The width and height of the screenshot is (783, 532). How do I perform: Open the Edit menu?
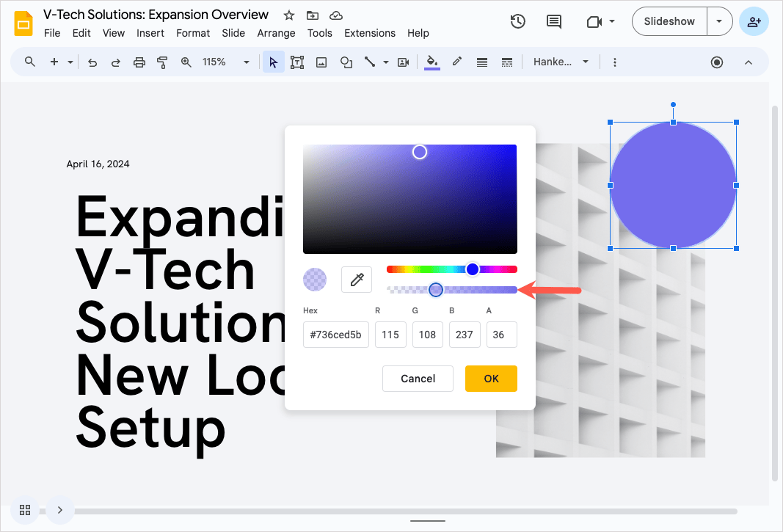coord(81,33)
